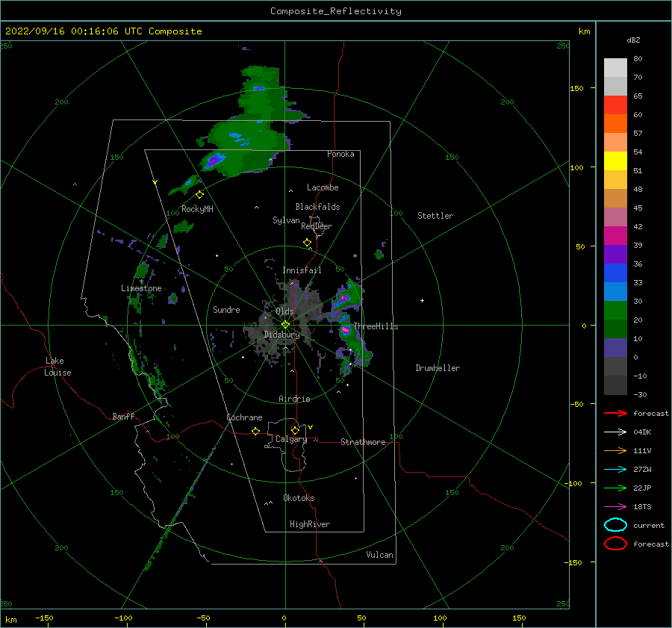Select the orange 111V arrow icon

coord(615,450)
